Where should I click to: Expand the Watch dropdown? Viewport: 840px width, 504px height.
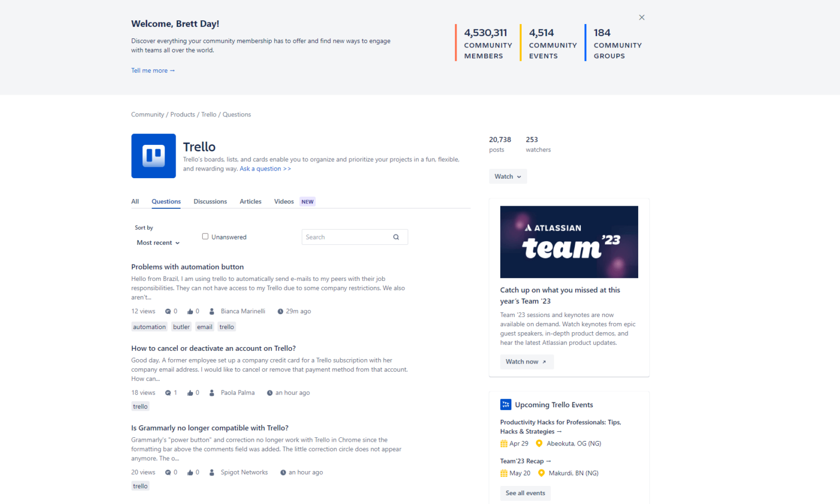pos(507,176)
